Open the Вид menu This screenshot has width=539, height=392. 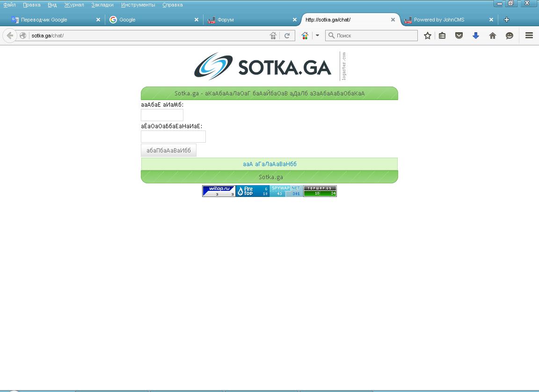pos(52,5)
